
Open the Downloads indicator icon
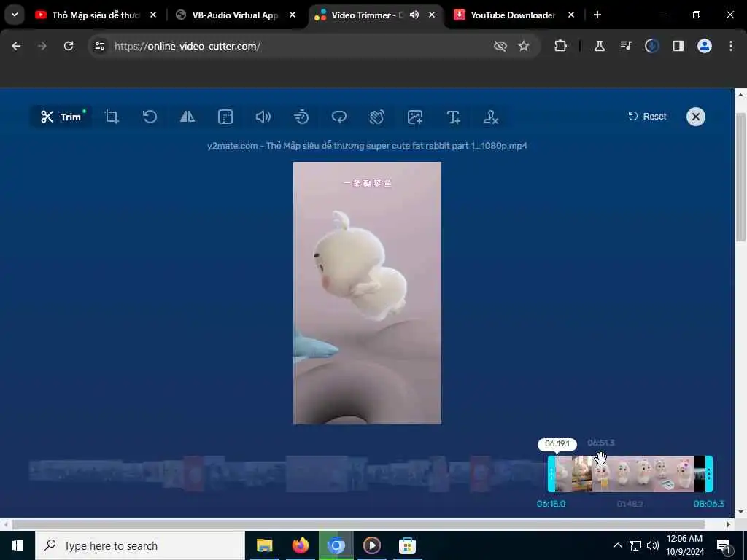click(x=651, y=46)
